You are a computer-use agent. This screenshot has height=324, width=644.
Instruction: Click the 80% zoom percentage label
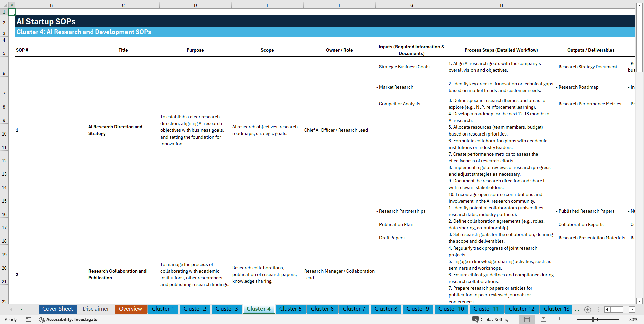pos(633,319)
